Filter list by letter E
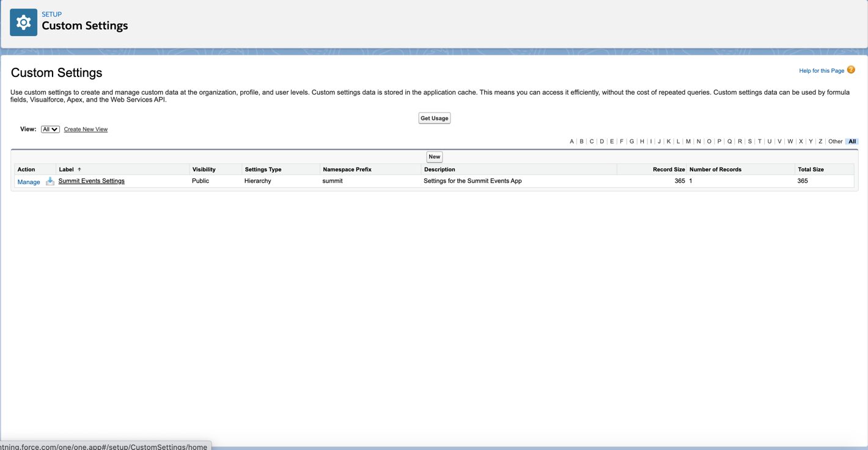 (x=612, y=141)
